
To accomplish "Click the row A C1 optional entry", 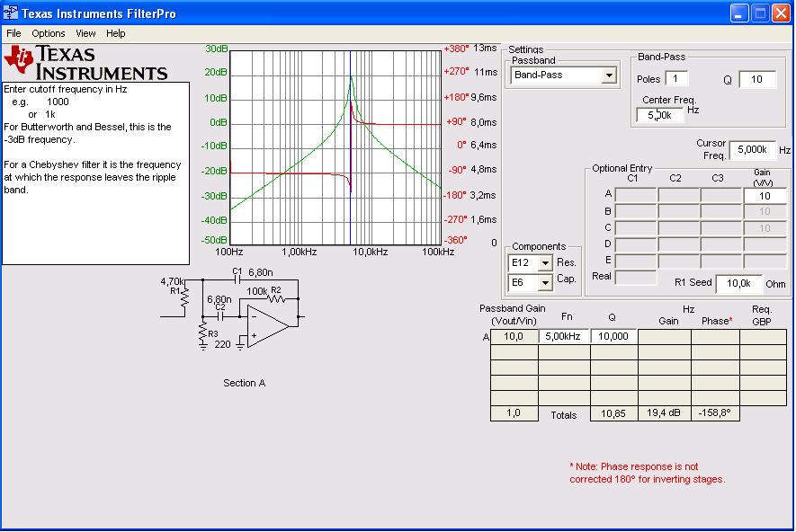I will [636, 195].
